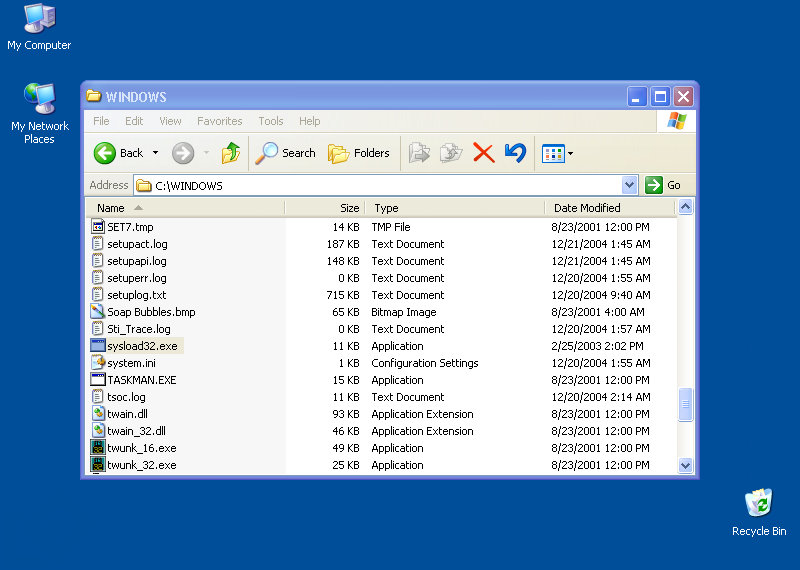Viewport: 800px width, 570px height.
Task: Select the twain.dll file icon
Action: point(97,414)
